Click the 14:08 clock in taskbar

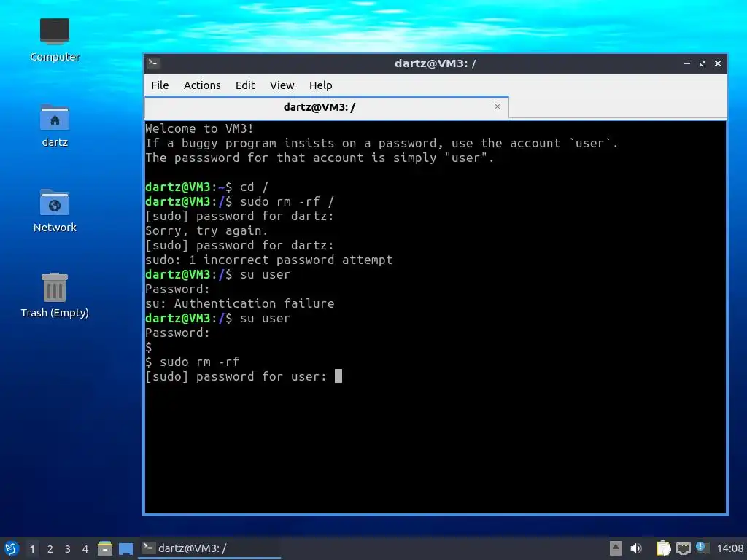pos(729,548)
